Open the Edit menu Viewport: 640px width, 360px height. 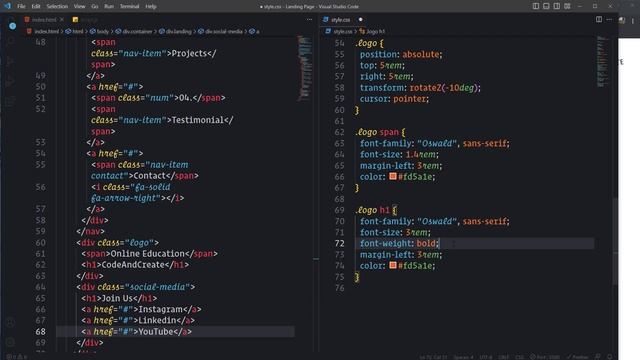tap(36, 6)
